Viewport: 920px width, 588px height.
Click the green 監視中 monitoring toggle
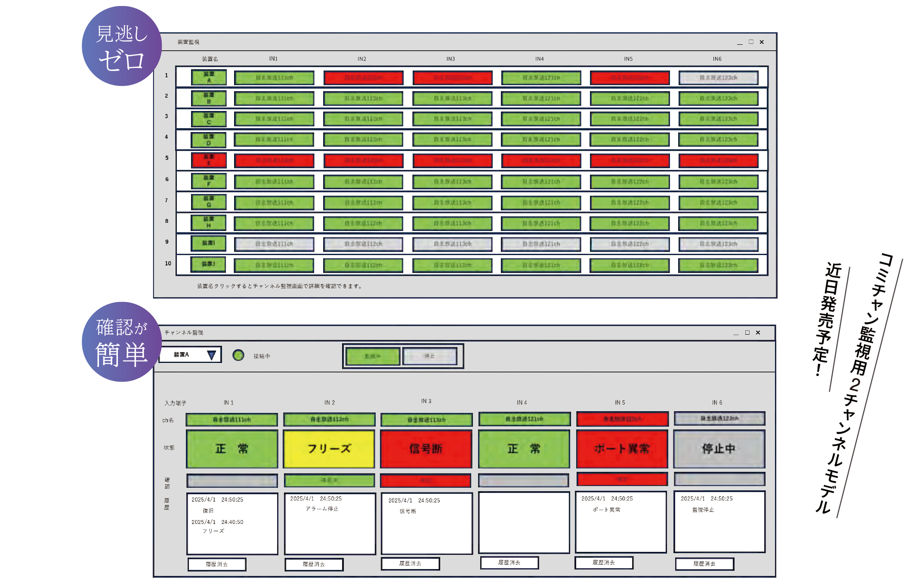(x=373, y=356)
